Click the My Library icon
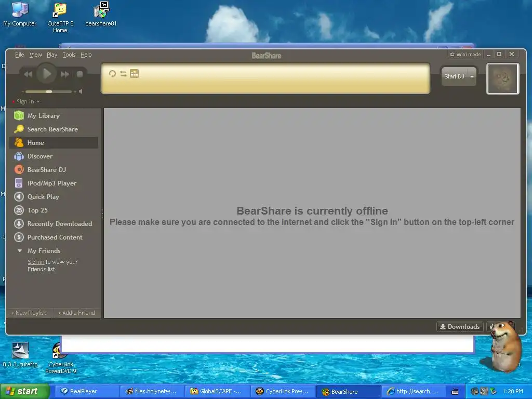Screen dimensions: 532x399 click(x=19, y=116)
